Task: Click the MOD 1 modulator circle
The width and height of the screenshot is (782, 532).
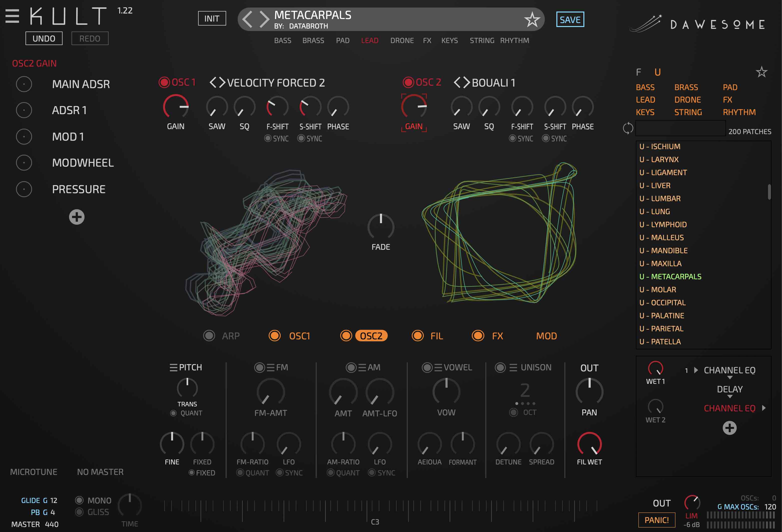Action: point(24,137)
